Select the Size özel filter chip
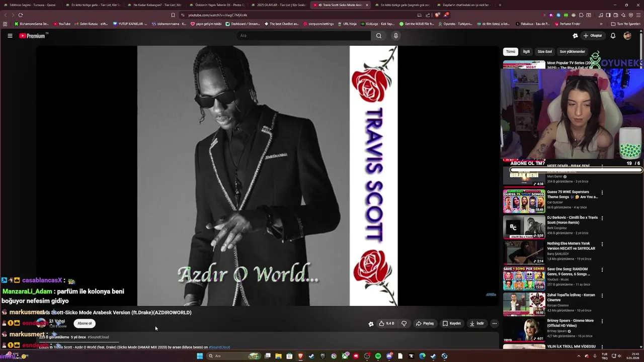 coord(545,51)
